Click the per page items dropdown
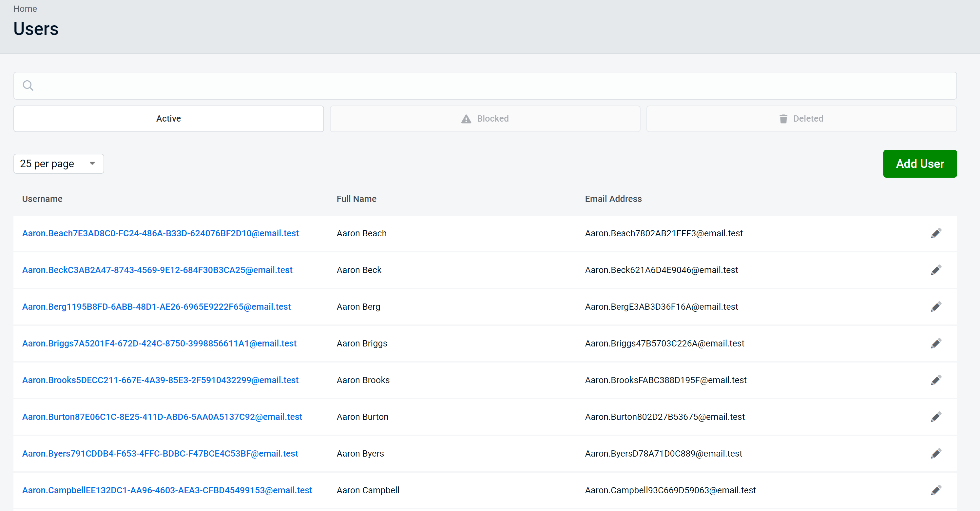This screenshot has width=980, height=511. [58, 164]
